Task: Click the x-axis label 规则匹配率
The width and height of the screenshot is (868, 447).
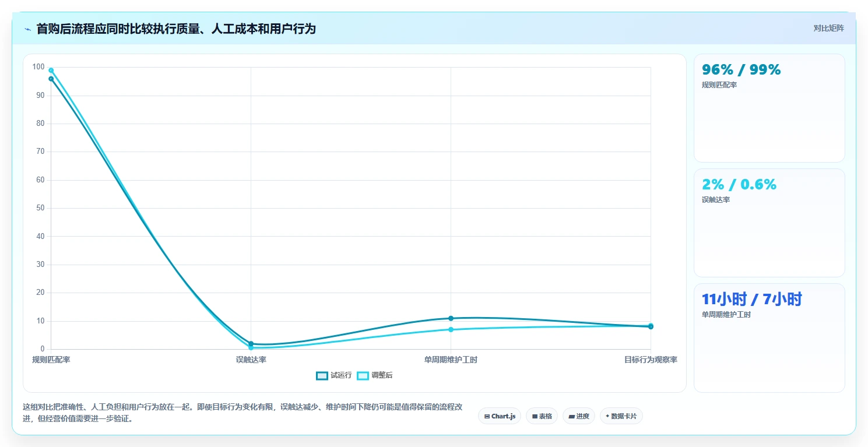Action: pyautogui.click(x=51, y=360)
